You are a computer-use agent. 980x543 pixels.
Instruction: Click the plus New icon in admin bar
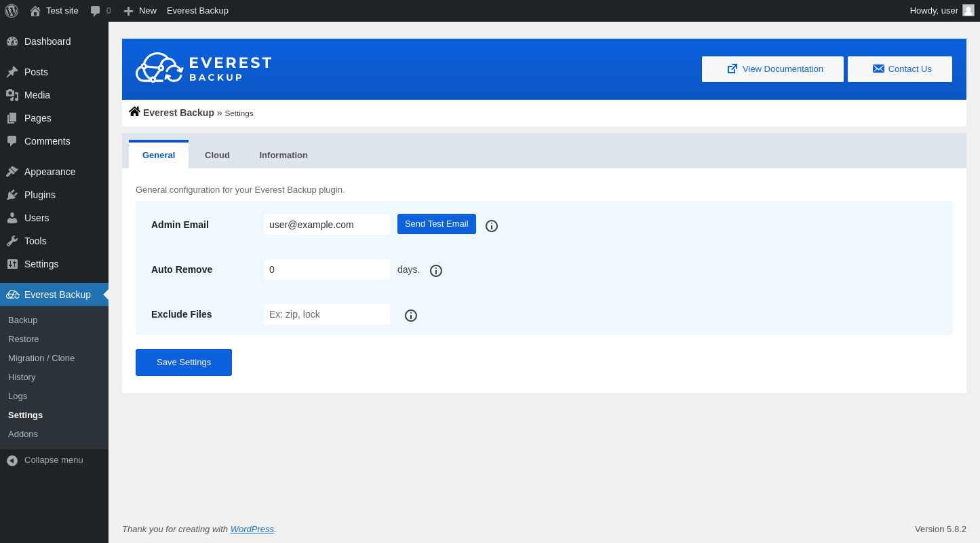128,11
